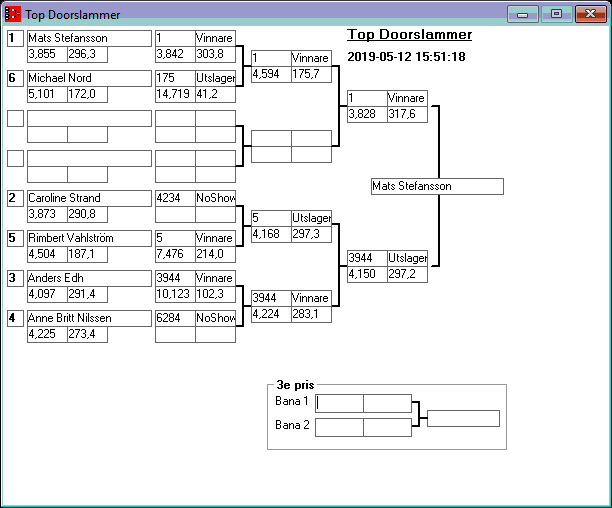Viewport: 612px width, 508px height.
Task: Click the seed number 2 box
Action: click(15, 198)
